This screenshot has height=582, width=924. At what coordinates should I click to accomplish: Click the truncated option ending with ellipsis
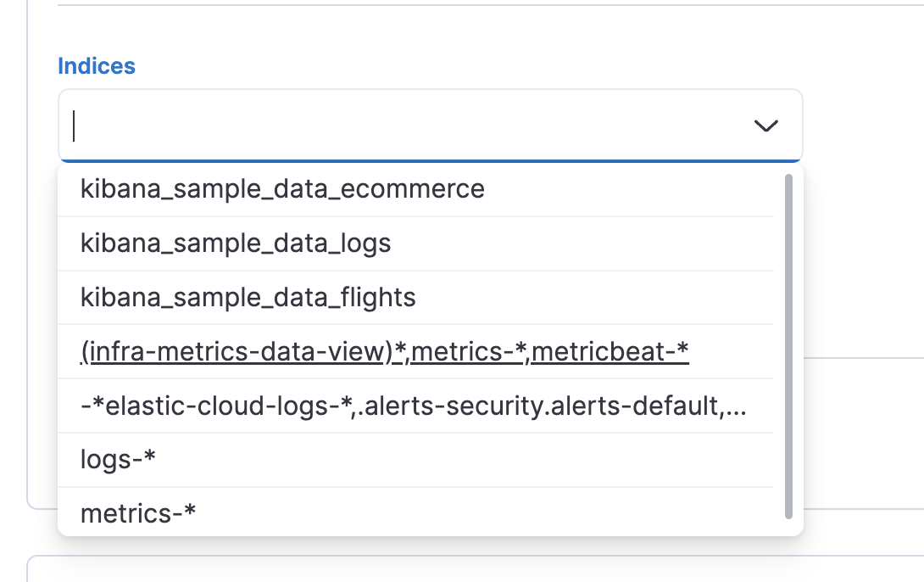[413, 405]
